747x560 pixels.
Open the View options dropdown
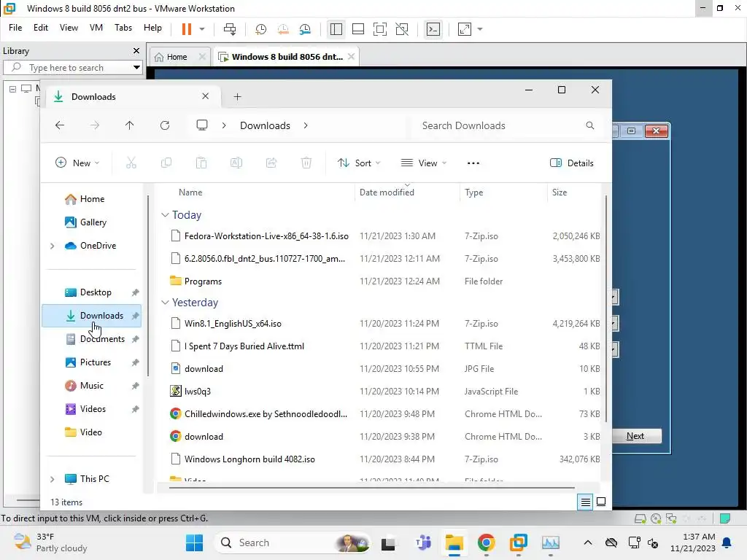(x=424, y=163)
